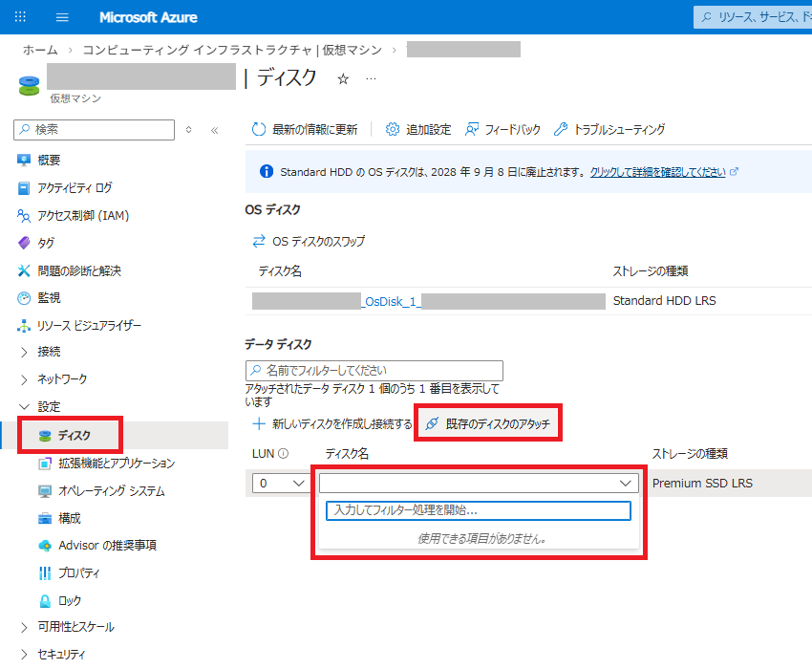812x669 pixels.
Task: Open the LUN dropdown showing 0
Action: click(x=280, y=483)
